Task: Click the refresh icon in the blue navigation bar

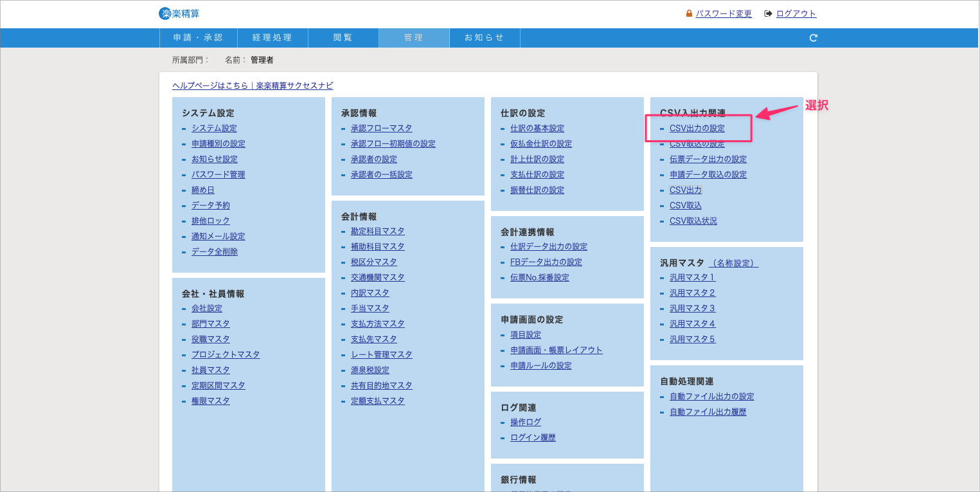Action: [813, 38]
